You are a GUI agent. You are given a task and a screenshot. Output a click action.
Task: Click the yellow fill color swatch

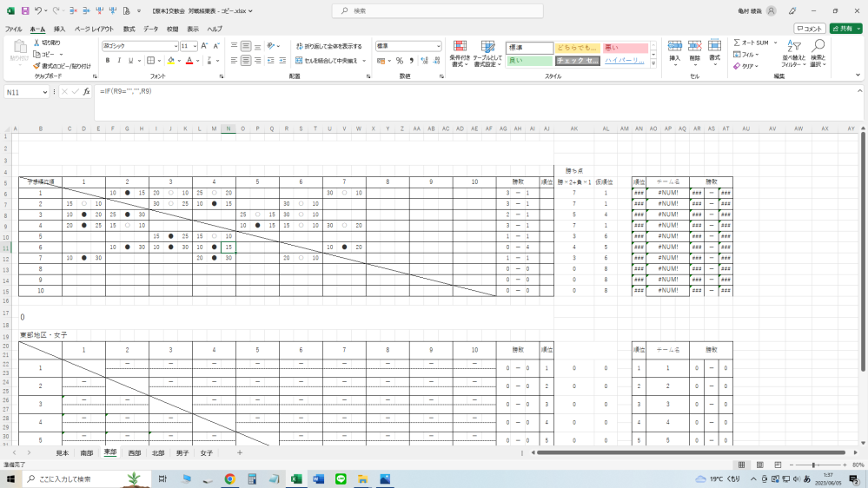[172, 61]
